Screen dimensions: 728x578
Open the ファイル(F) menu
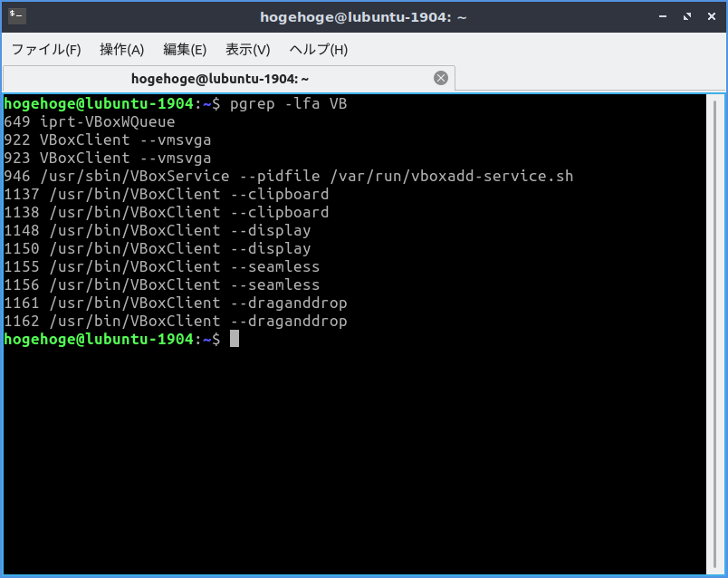coord(46,49)
